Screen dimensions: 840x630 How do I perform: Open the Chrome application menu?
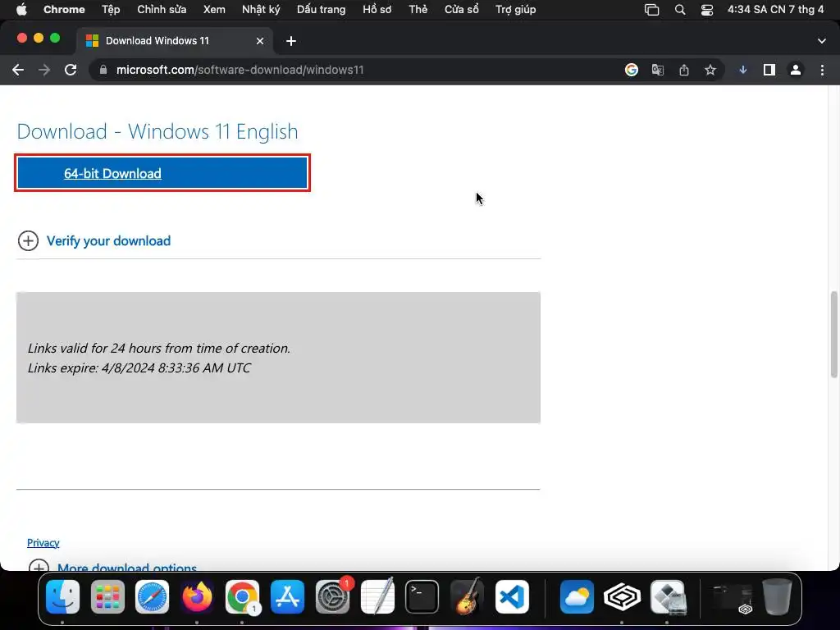tap(64, 9)
